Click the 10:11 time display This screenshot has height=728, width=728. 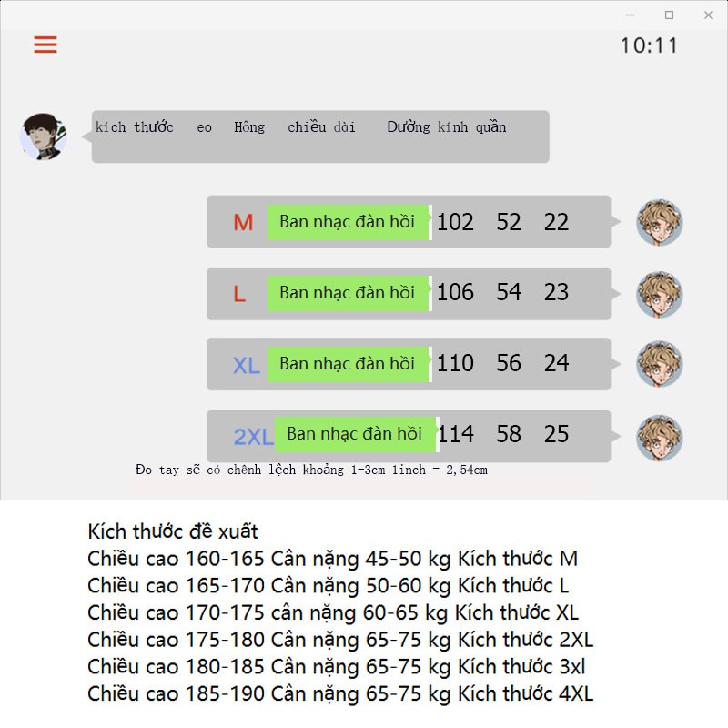coord(649,45)
